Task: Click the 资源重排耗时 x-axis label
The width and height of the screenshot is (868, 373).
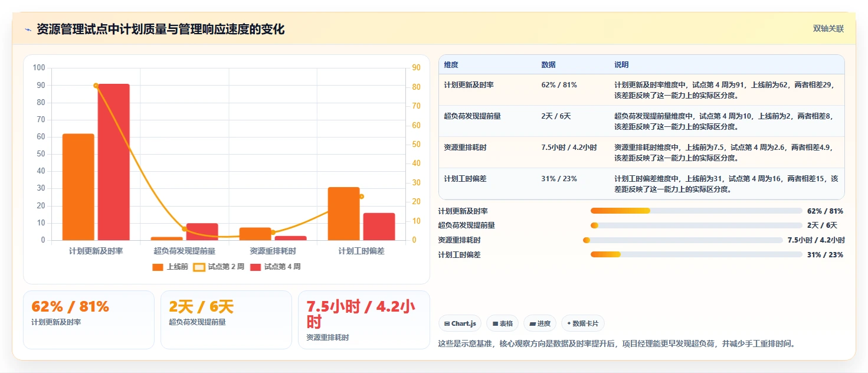Action: pos(273,251)
